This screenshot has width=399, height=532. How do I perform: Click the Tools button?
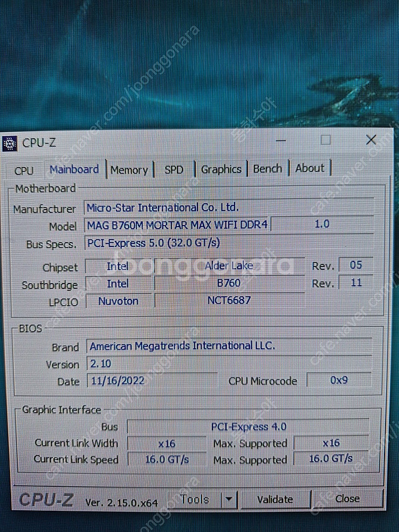pyautogui.click(x=194, y=500)
